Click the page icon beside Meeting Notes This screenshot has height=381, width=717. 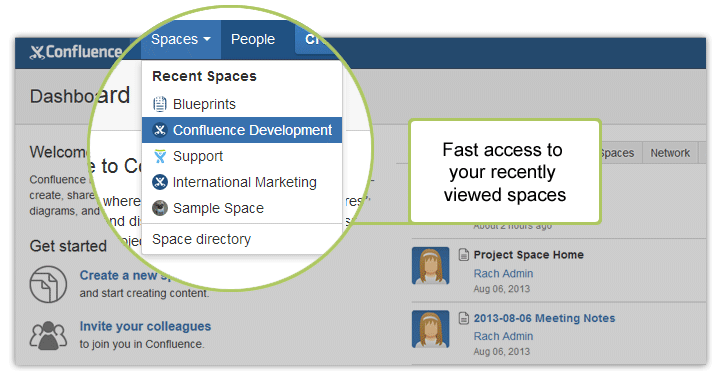(464, 318)
